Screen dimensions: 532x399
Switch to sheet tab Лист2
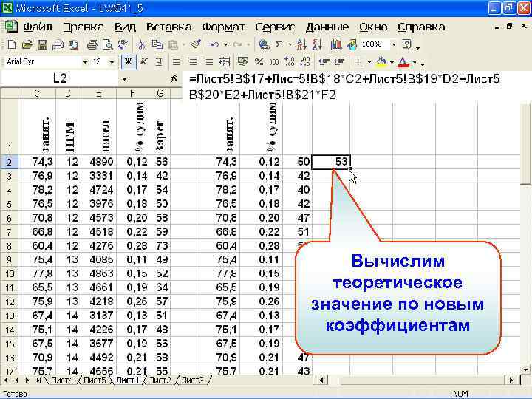tap(160, 381)
